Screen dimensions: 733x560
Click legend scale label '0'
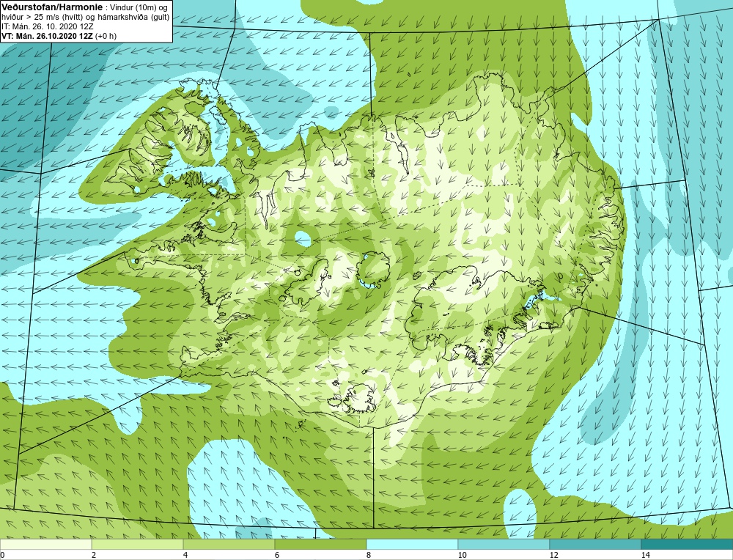tap(2, 555)
